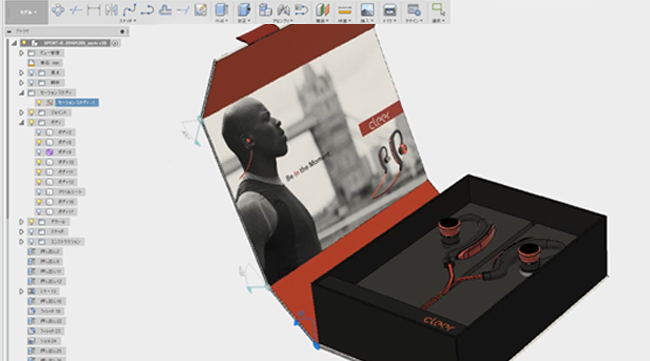This screenshot has width=650, height=361.
Task: Toggle visibility bulb of ボディ2
Action: click(x=39, y=132)
